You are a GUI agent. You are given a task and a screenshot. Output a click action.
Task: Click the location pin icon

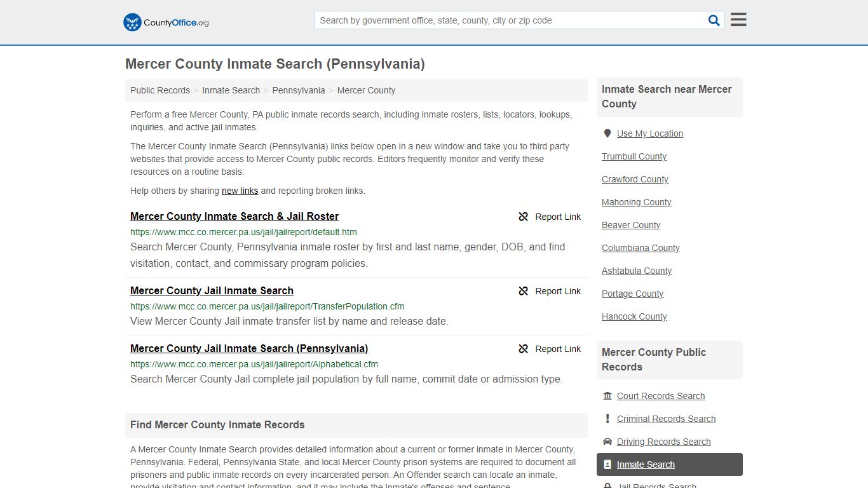tap(607, 133)
